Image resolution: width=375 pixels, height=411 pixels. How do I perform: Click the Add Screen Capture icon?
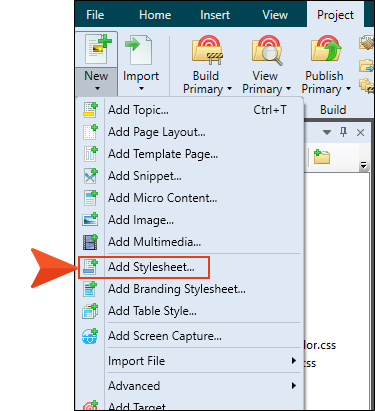90,336
